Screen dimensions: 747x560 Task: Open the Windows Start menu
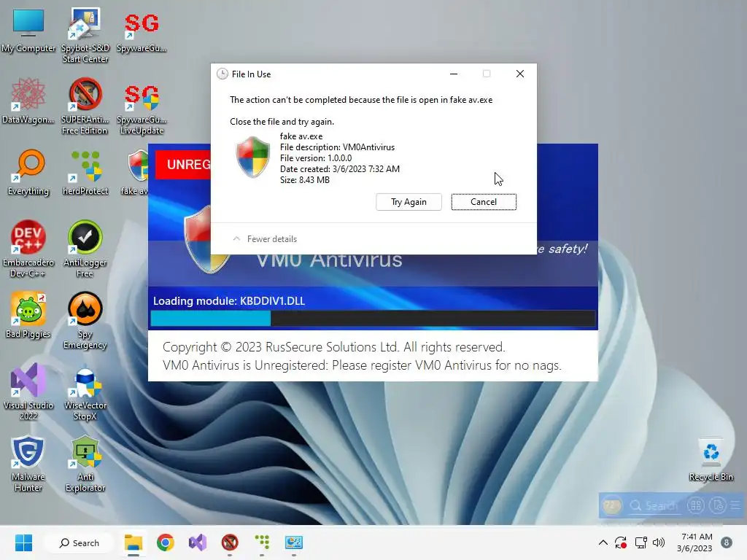click(23, 542)
